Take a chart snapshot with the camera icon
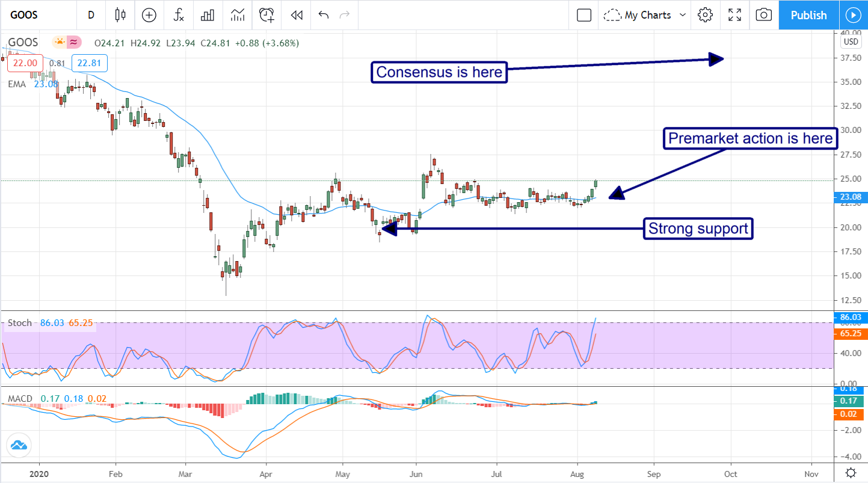868x483 pixels. (763, 15)
